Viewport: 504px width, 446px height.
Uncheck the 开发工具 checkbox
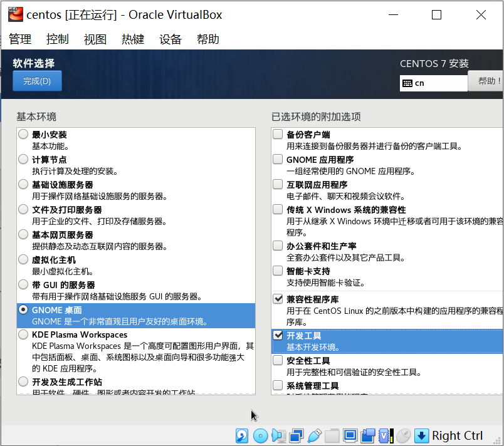tap(278, 335)
